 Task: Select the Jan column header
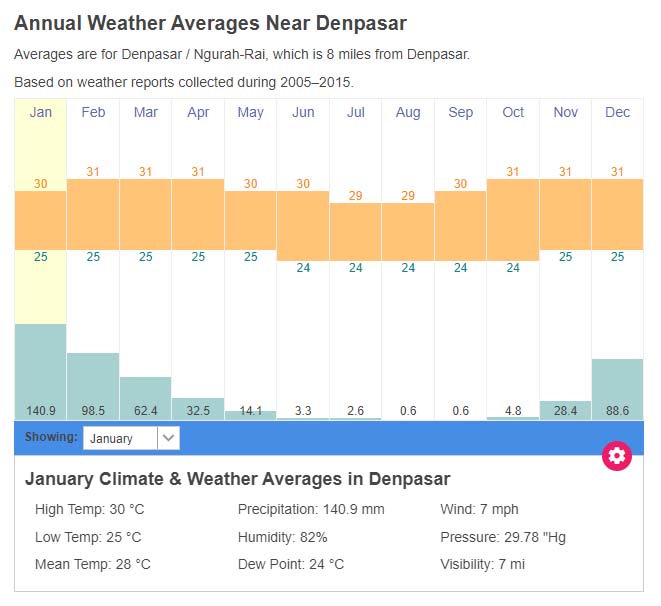(x=41, y=112)
